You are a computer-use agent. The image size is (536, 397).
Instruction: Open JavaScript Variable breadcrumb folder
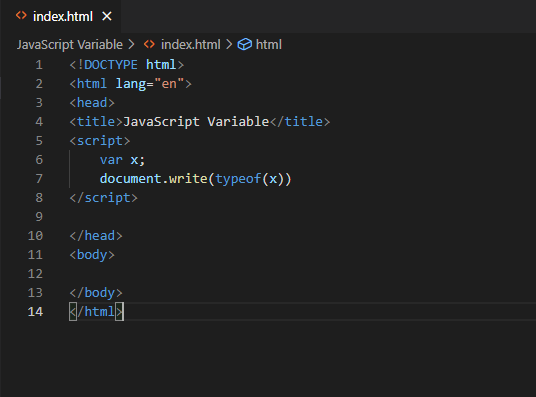click(70, 44)
